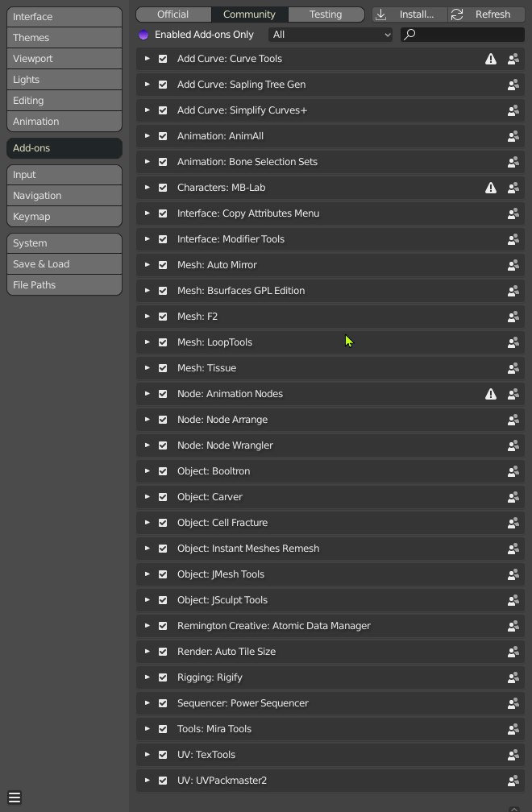The height and width of the screenshot is (812, 532).
Task: Click community icon on Bone Selection Sets row
Action: point(513,162)
